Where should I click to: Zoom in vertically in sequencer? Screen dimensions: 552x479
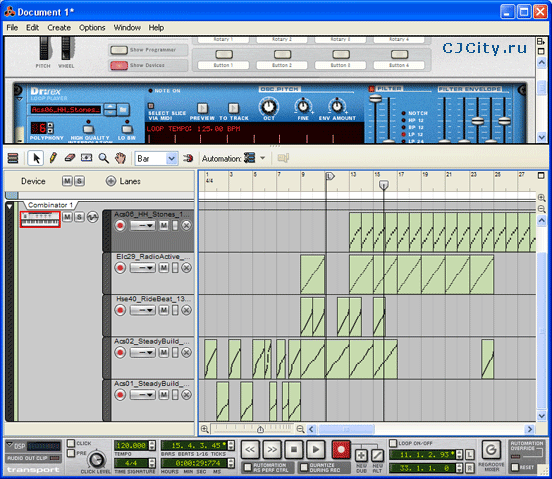(542, 198)
